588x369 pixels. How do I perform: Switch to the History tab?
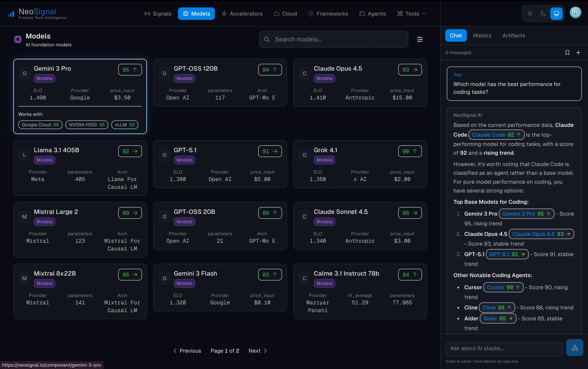(x=482, y=36)
